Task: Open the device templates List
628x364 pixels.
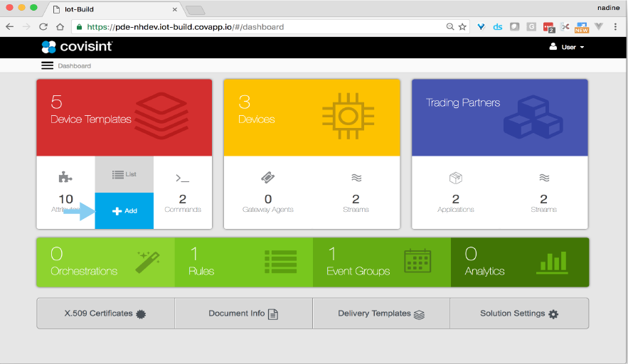Action: pyautogui.click(x=124, y=174)
